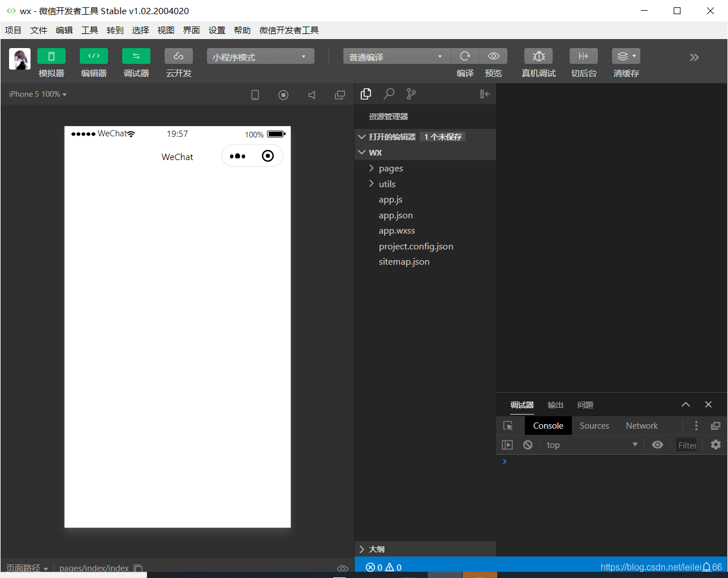
Task: Undock the devtools into separate window
Action: tap(716, 426)
